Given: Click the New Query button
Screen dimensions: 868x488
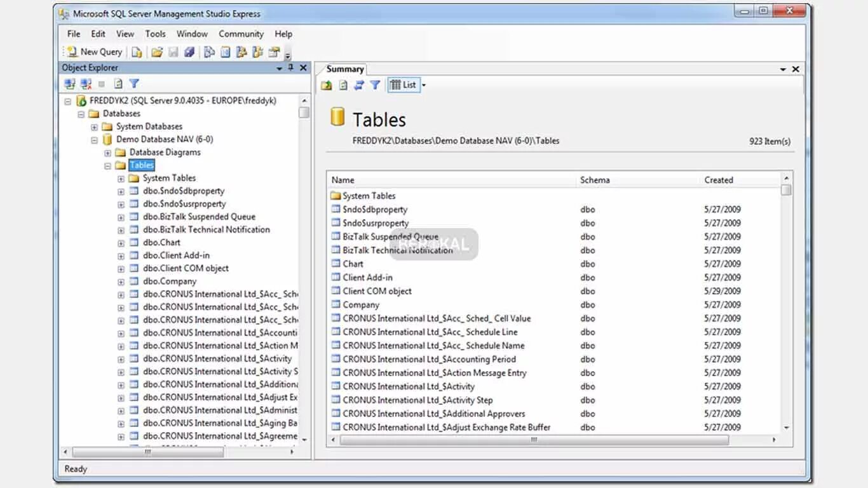Looking at the screenshot, I should click(x=94, y=52).
